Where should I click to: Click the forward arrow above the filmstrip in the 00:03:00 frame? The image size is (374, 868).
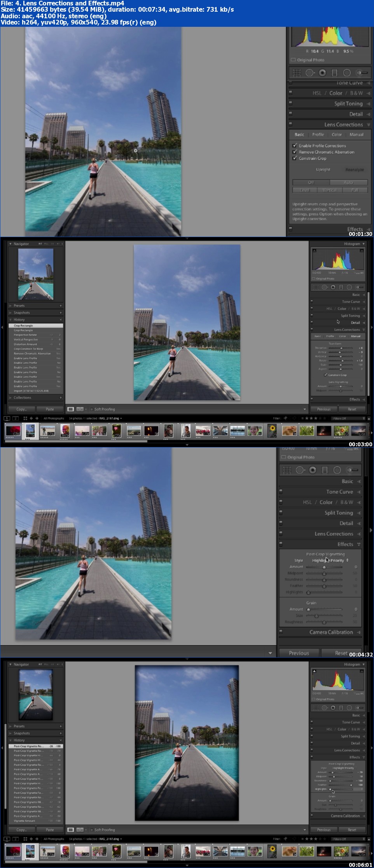pos(37,418)
